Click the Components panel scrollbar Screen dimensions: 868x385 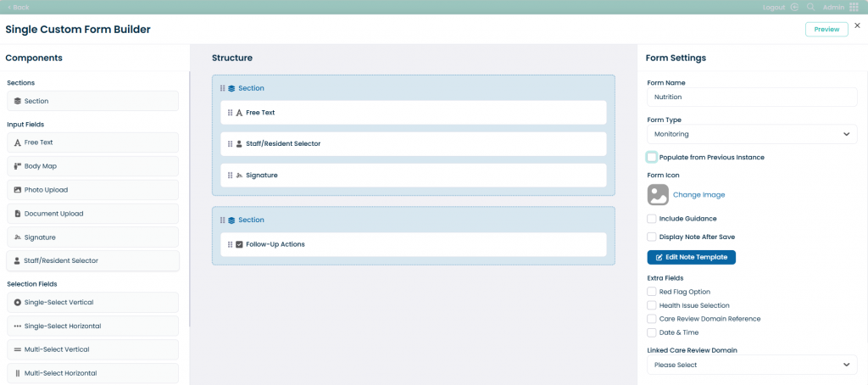(x=189, y=199)
